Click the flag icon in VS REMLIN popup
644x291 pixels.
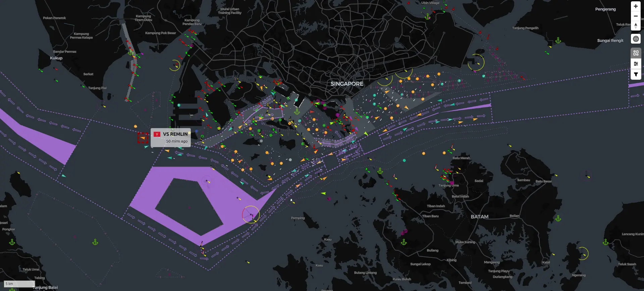point(157,134)
